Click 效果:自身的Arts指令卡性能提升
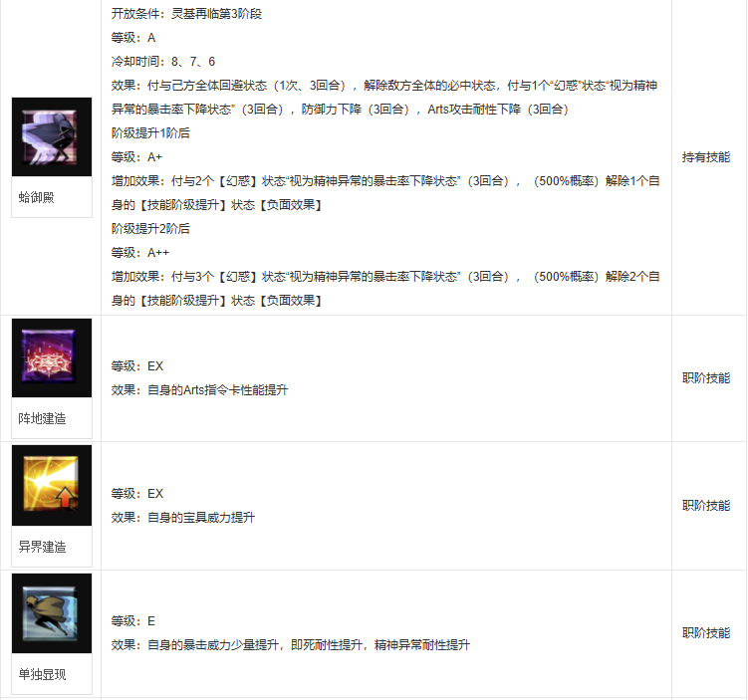748x700 pixels. pos(199,390)
